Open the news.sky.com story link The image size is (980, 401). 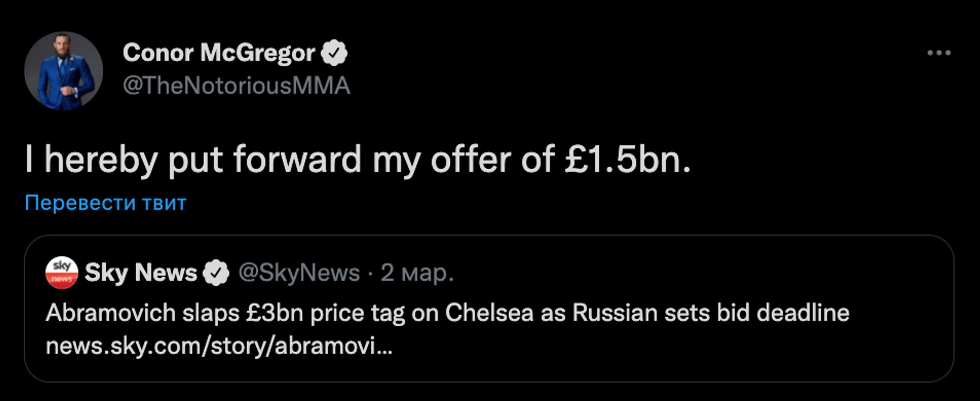coord(219,346)
